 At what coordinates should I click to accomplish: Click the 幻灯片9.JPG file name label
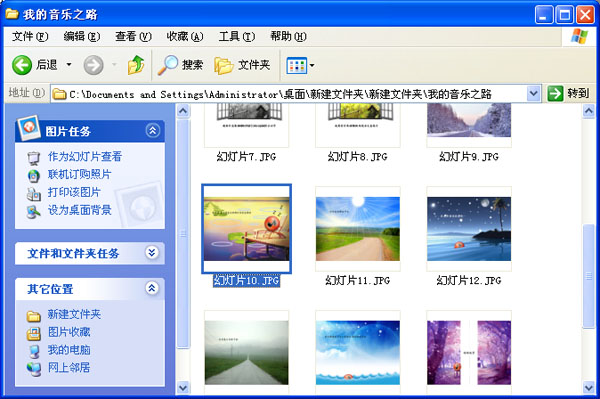point(469,156)
